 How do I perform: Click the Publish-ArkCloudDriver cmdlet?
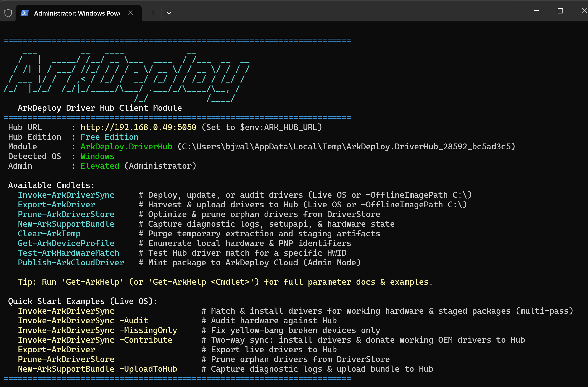[x=71, y=262]
